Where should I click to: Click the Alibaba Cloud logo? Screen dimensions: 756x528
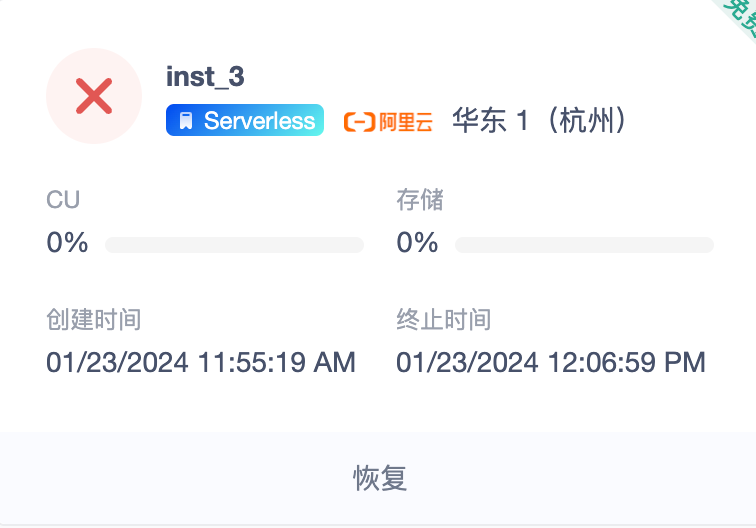(x=360, y=122)
